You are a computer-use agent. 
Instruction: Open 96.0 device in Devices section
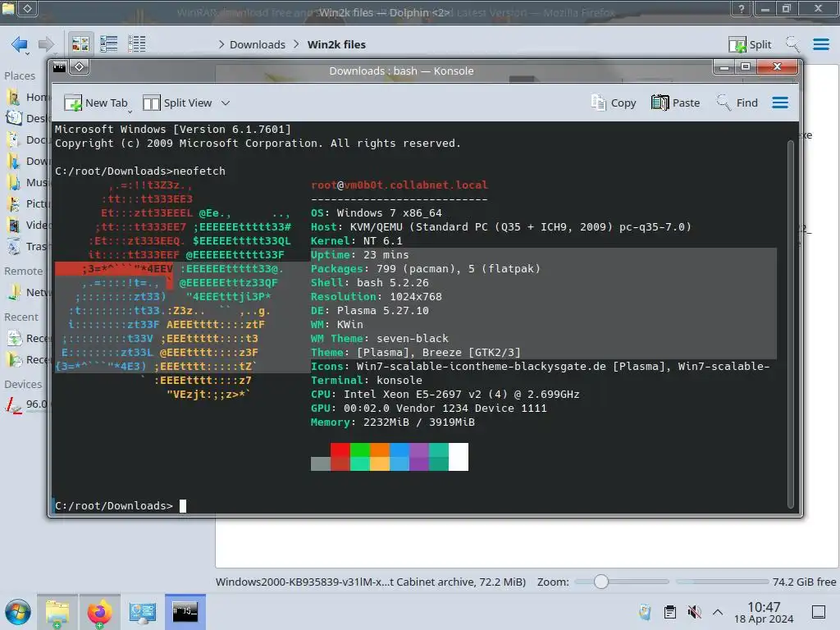pos(27,404)
